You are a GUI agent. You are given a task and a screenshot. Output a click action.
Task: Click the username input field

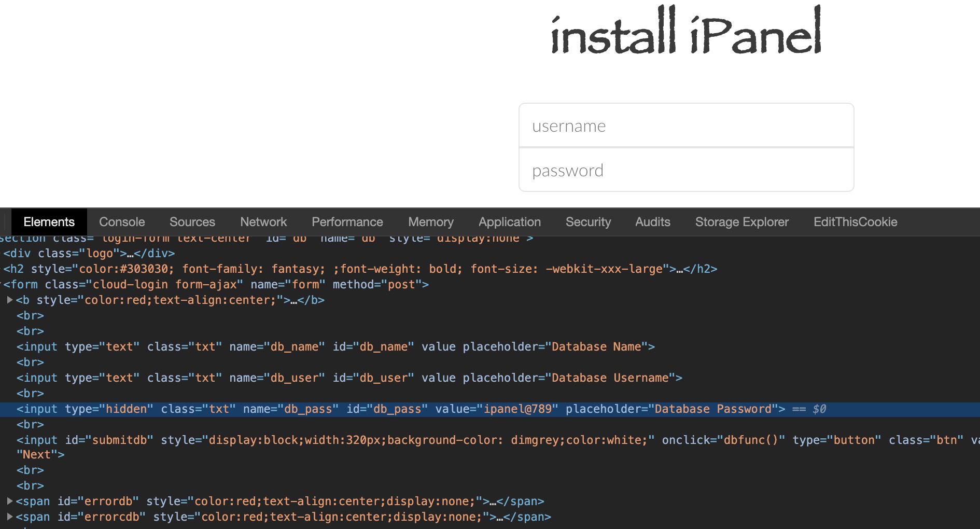pyautogui.click(x=686, y=126)
